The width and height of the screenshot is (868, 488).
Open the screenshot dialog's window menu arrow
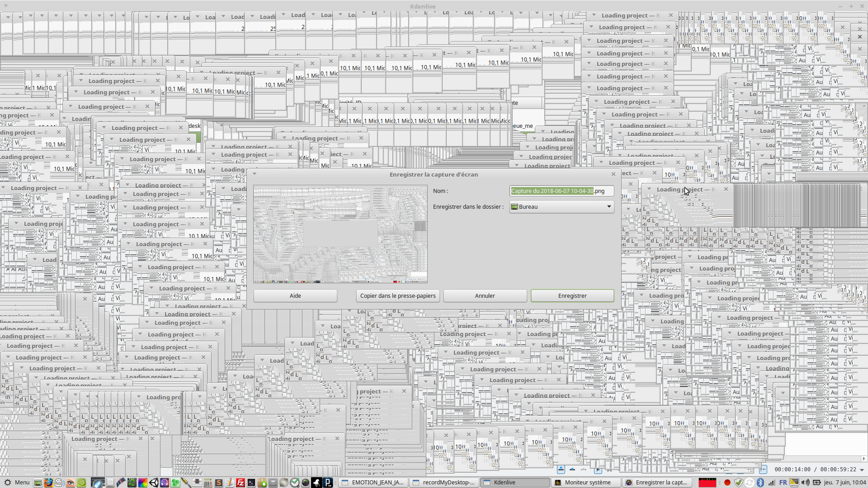255,174
